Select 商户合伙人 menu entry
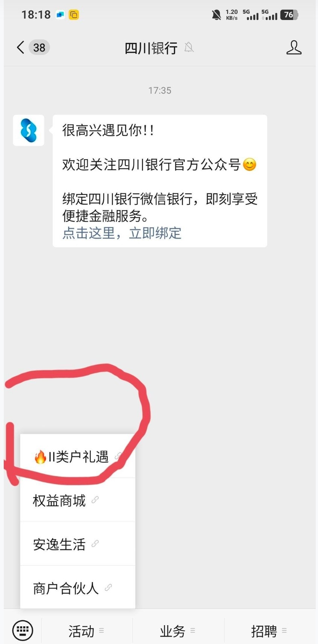Screen dimensions: 318x644 pyautogui.click(x=78, y=587)
